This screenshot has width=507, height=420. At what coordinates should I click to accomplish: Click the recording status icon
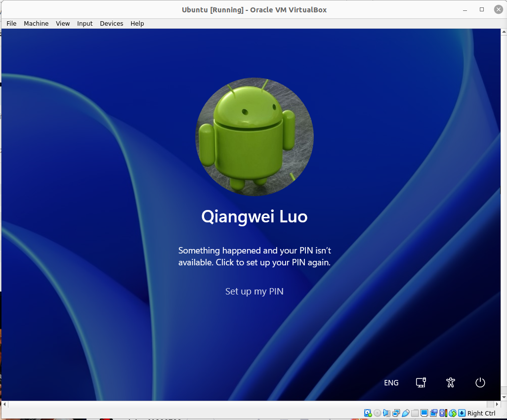(433, 413)
